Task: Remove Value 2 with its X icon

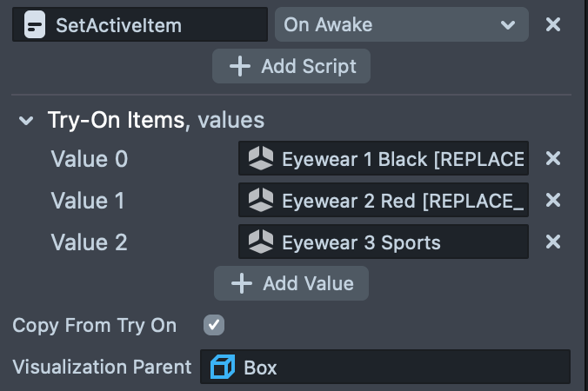Action: (552, 242)
